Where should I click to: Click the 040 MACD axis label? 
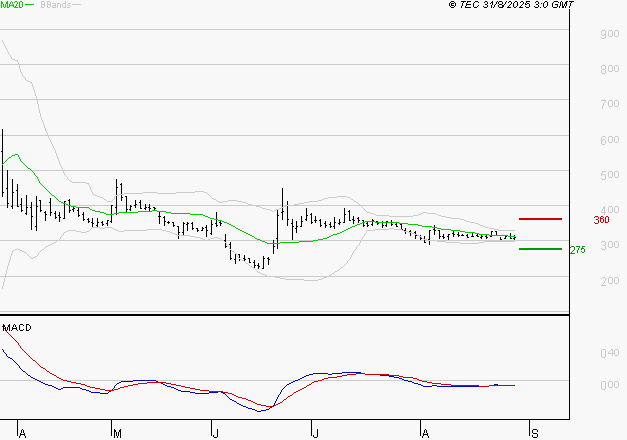[609, 353]
